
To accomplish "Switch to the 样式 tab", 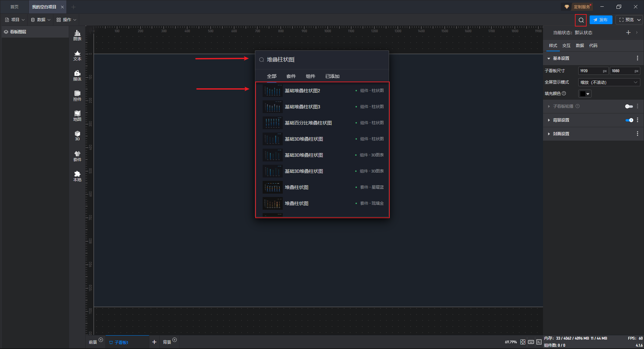I will click(553, 46).
